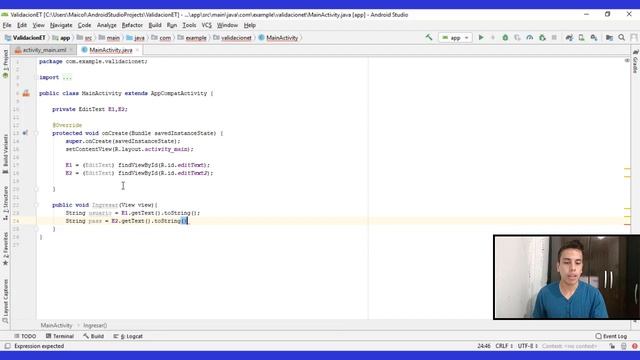This screenshot has width=640, height=360.
Task: Open the View menu
Action: click(x=38, y=25)
